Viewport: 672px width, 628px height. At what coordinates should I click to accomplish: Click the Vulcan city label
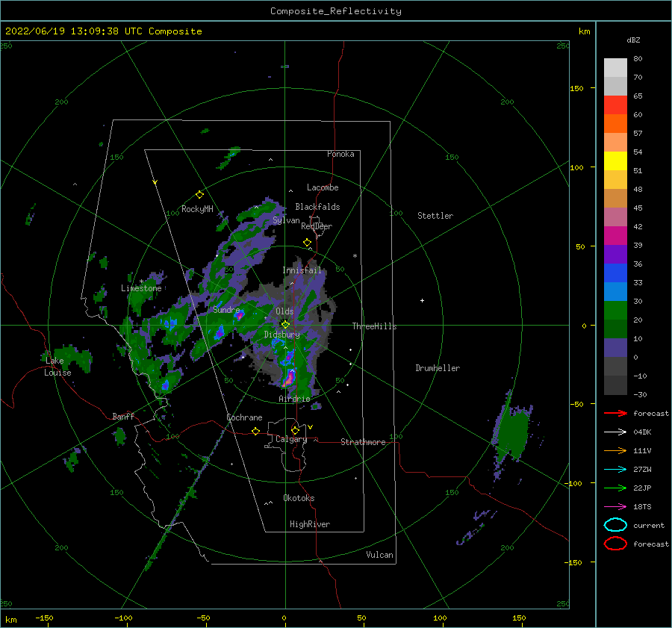tap(380, 555)
